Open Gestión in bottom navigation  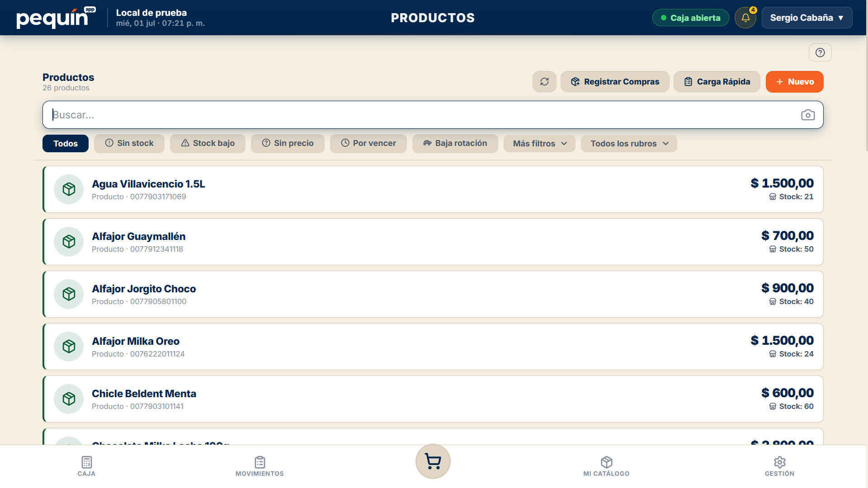click(779, 466)
